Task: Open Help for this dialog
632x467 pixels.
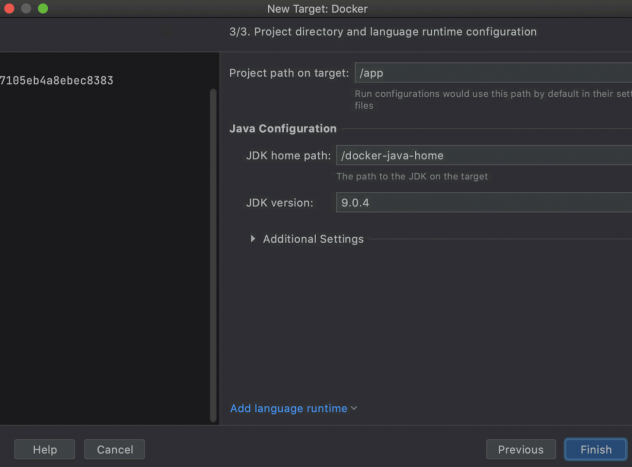Action: pos(45,449)
